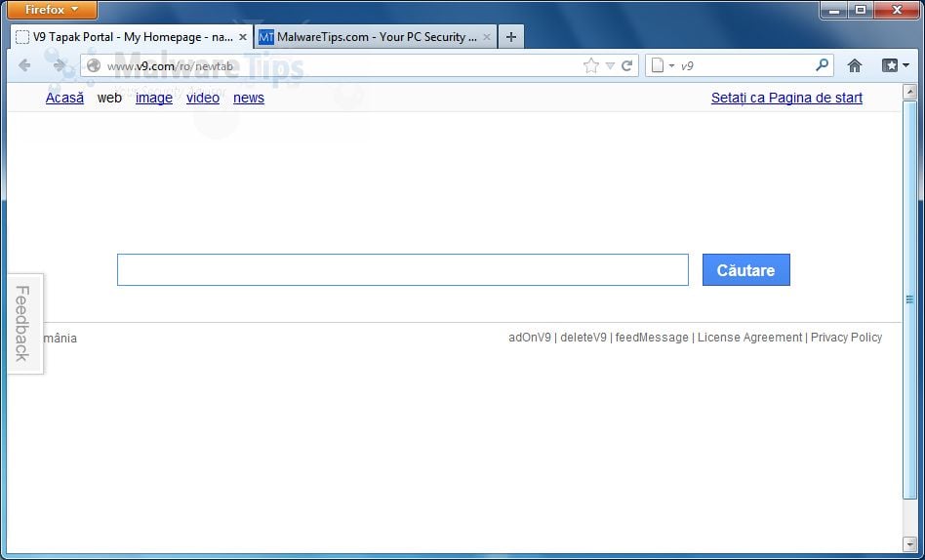
Task: Minimize the Firefox window
Action: 834,10
